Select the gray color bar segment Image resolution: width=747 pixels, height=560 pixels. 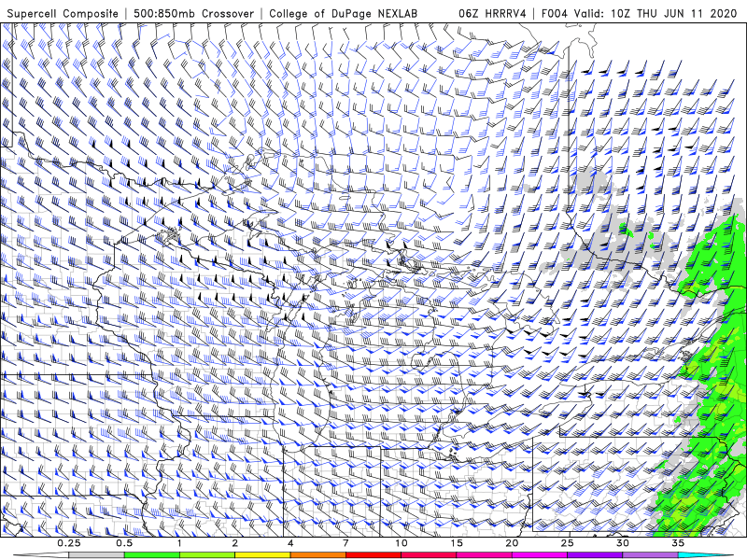97,555
